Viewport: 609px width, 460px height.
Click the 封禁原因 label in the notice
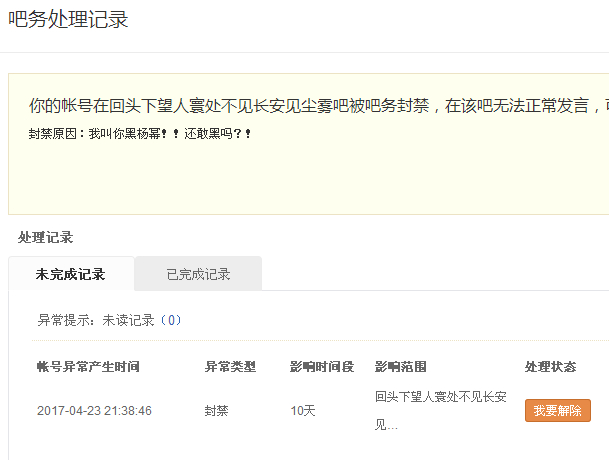[x=56, y=133]
